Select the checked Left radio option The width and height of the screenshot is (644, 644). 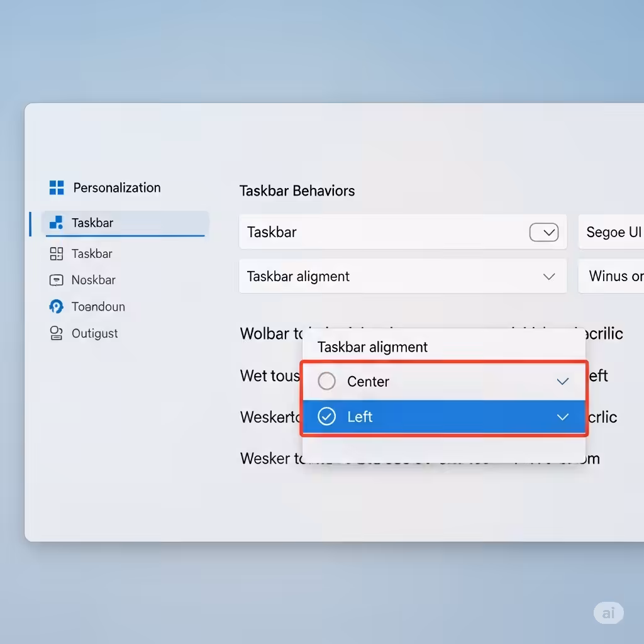[x=326, y=416]
